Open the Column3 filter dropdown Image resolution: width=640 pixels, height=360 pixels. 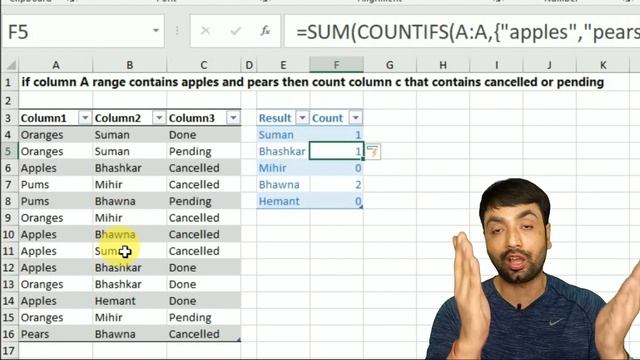tap(233, 118)
